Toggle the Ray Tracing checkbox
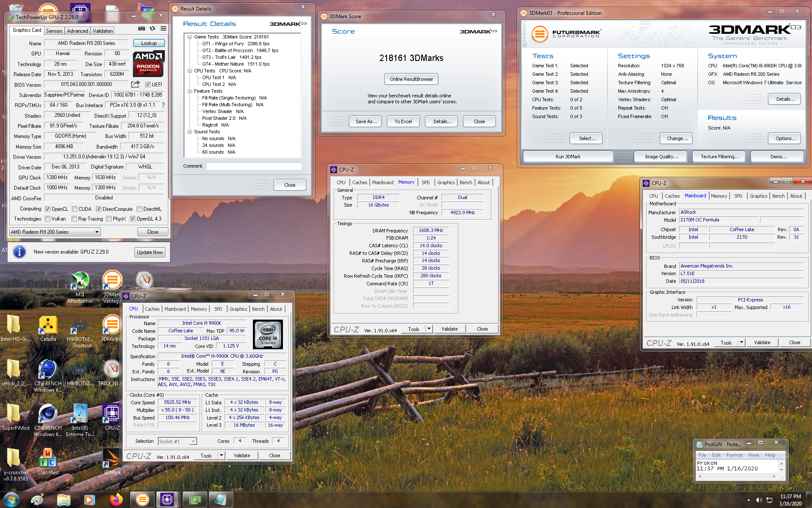This screenshot has height=508, width=812. (74, 219)
